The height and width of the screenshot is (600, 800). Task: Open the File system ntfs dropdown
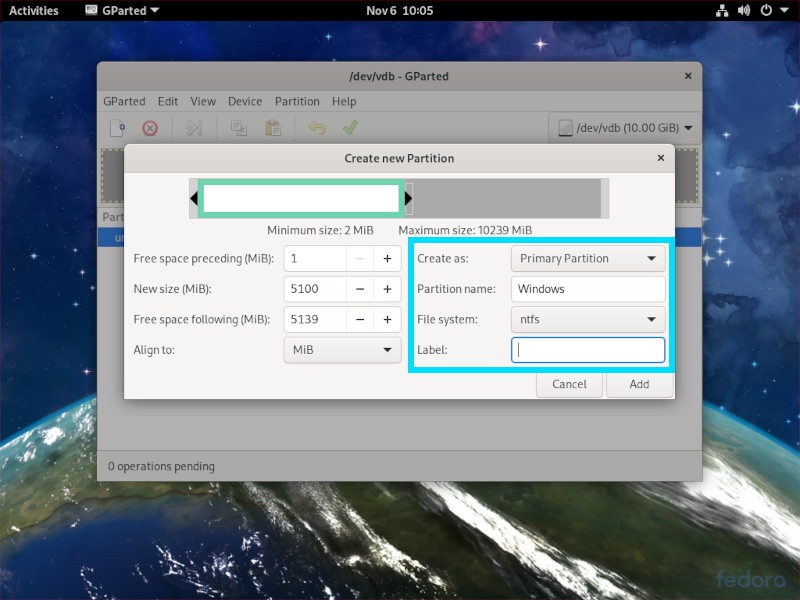point(588,319)
